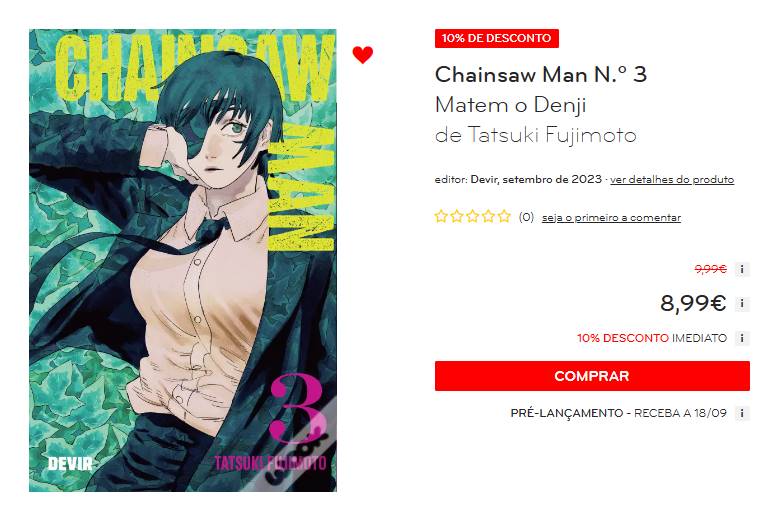Select the third rating star
Screen dimensions: 775x514
click(473, 216)
